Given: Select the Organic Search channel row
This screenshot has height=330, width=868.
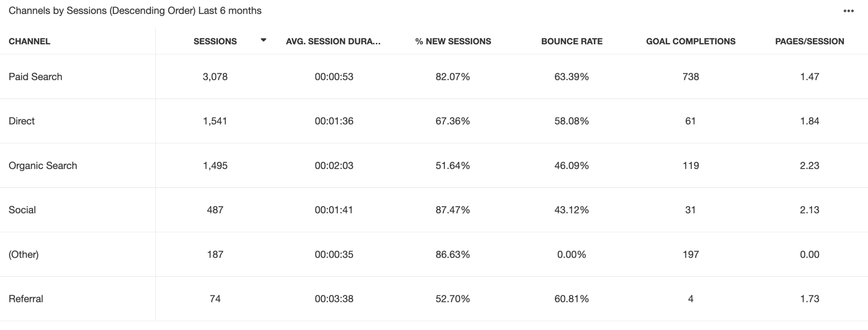Looking at the screenshot, I should 434,165.
